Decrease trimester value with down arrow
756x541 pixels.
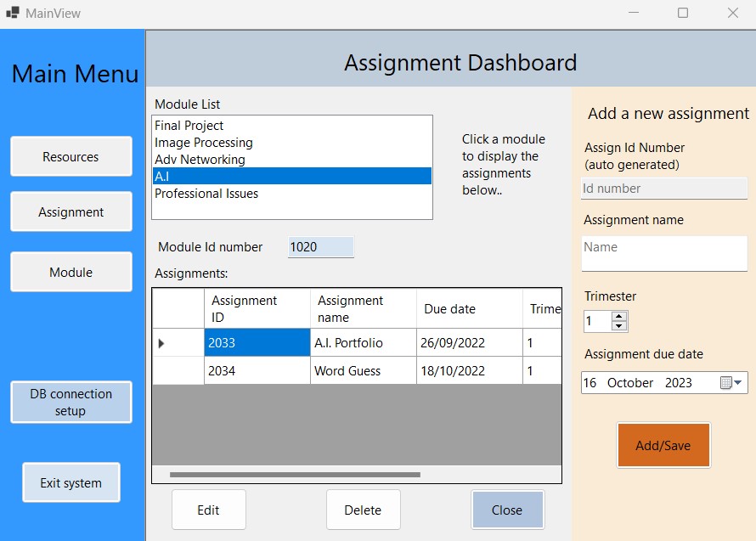point(619,326)
